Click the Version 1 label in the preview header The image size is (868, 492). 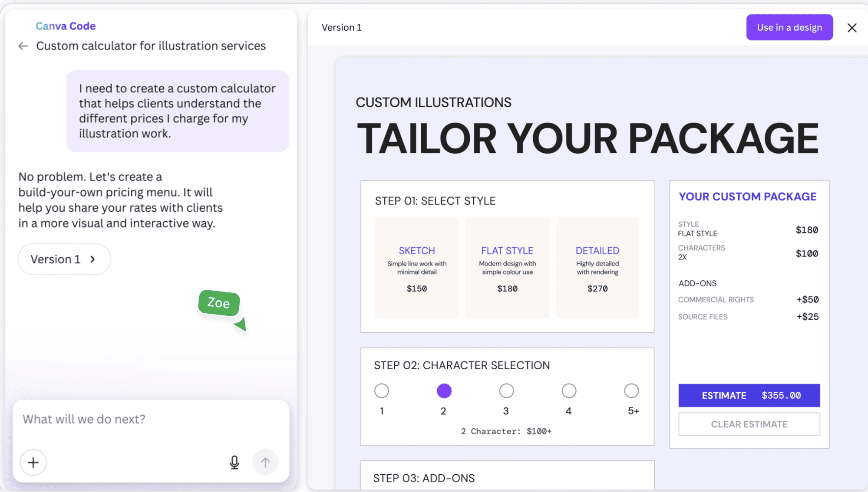tap(341, 27)
